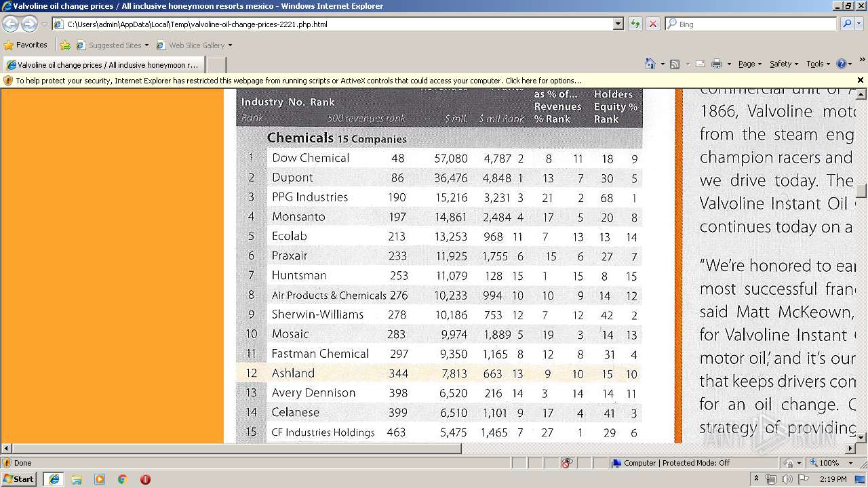This screenshot has width=868, height=488.
Task: Click the RSS feeds icon
Action: click(x=675, y=64)
